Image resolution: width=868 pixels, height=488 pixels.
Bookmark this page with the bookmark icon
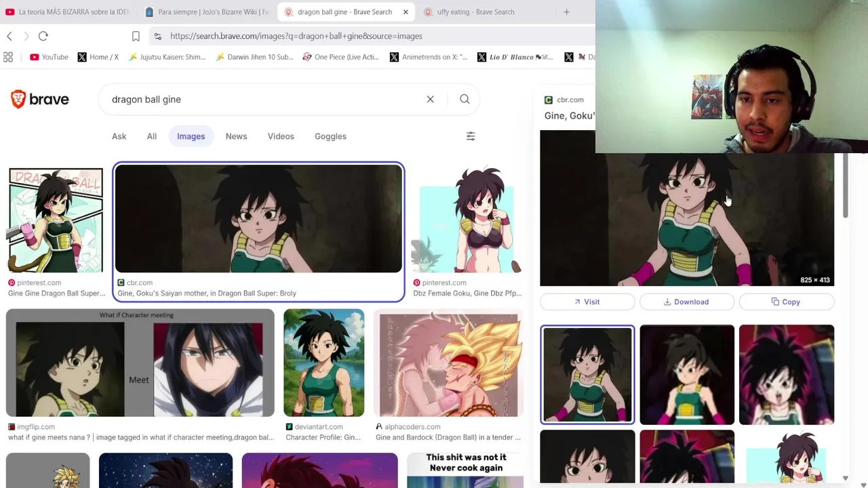click(x=136, y=36)
